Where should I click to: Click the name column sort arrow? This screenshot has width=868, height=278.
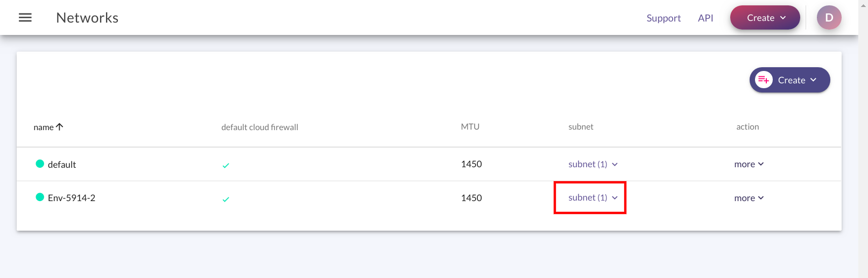click(x=60, y=127)
